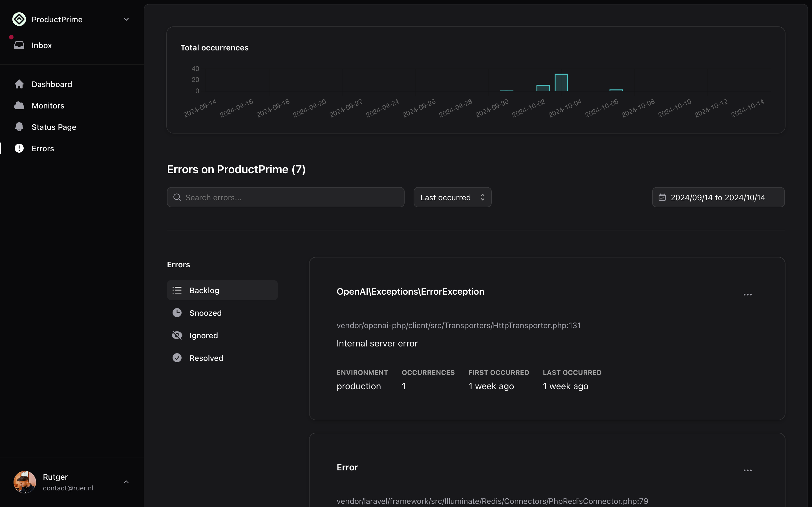Screen dimensions: 812x507
Task: Expand the ProductPrime workspace switcher chevron
Action: 126,19
